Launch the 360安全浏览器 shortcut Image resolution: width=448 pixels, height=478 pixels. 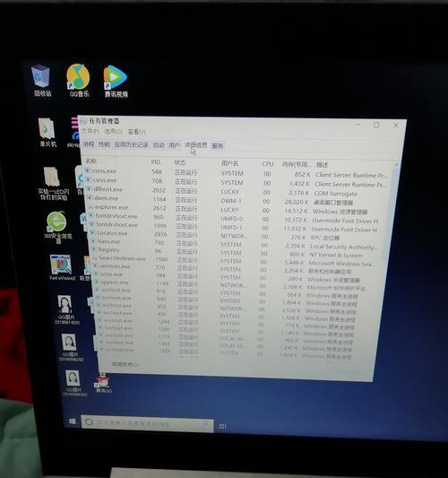tap(57, 227)
